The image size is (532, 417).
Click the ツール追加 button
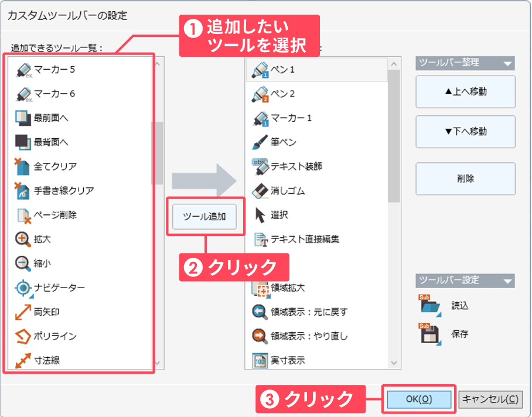click(204, 216)
